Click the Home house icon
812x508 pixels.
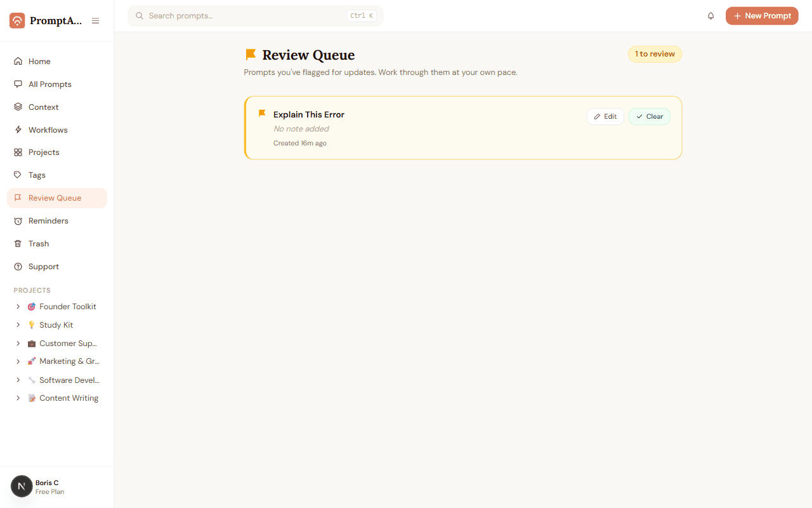coord(18,62)
